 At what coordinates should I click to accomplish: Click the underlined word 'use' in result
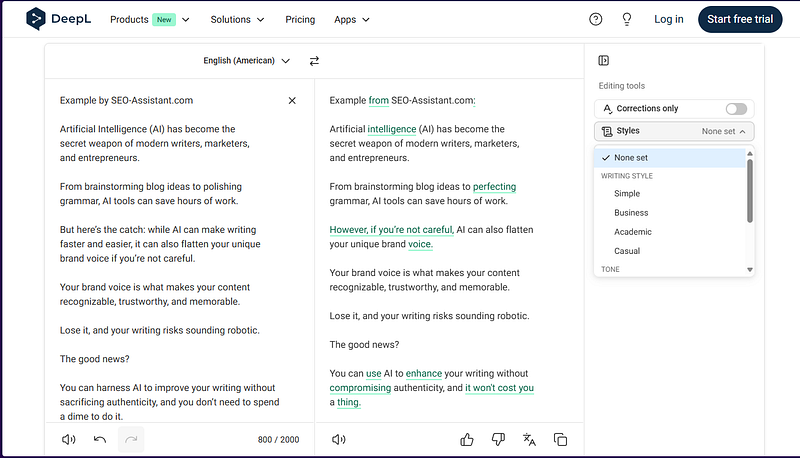[373, 373]
